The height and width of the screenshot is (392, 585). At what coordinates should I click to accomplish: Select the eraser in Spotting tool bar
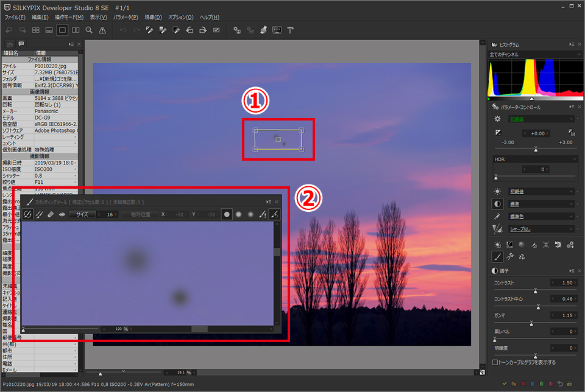point(51,214)
